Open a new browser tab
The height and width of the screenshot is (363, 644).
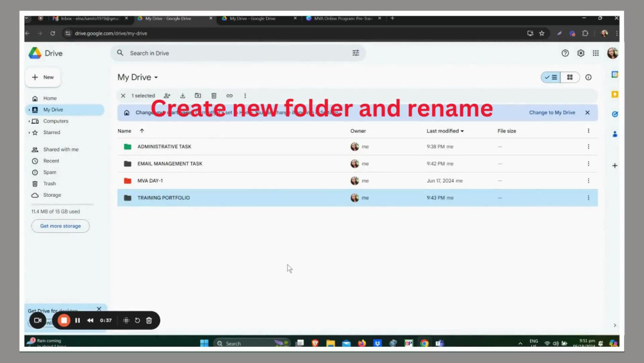392,18
